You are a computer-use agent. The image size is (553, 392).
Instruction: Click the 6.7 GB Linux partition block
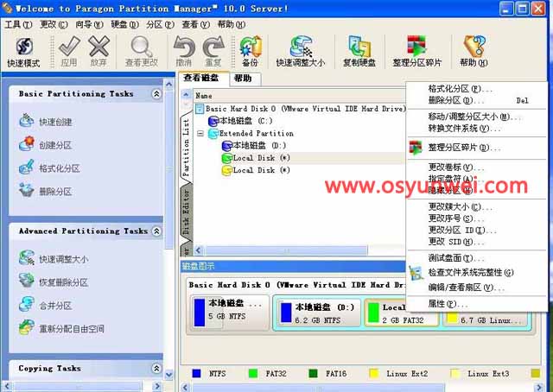pyautogui.click(x=486, y=319)
